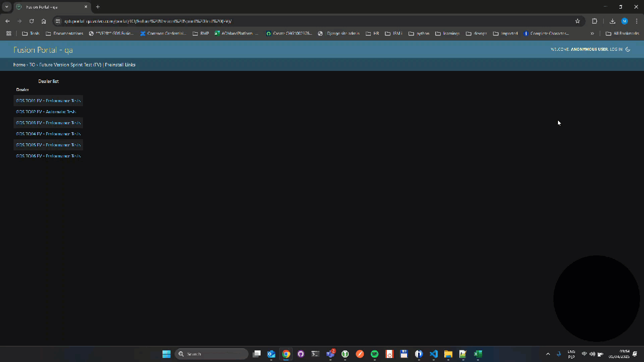
Task: Reload the page with the refresh icon
Action: pos(32,21)
